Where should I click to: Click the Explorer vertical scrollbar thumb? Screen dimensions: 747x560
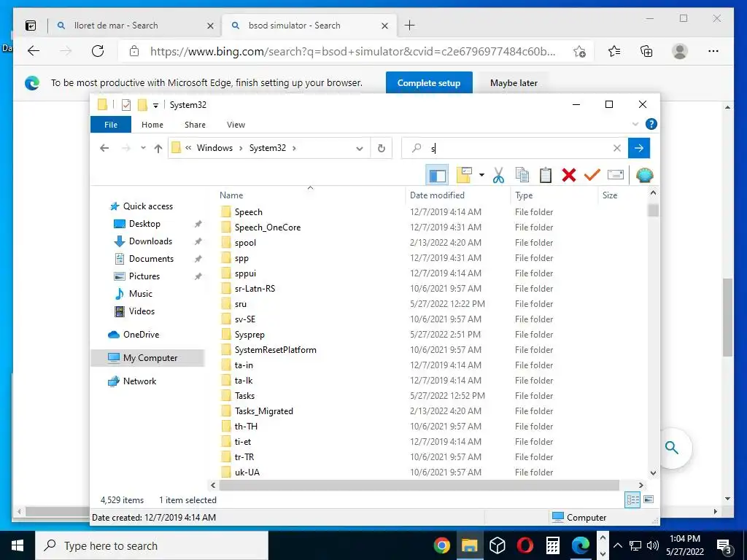click(x=653, y=211)
